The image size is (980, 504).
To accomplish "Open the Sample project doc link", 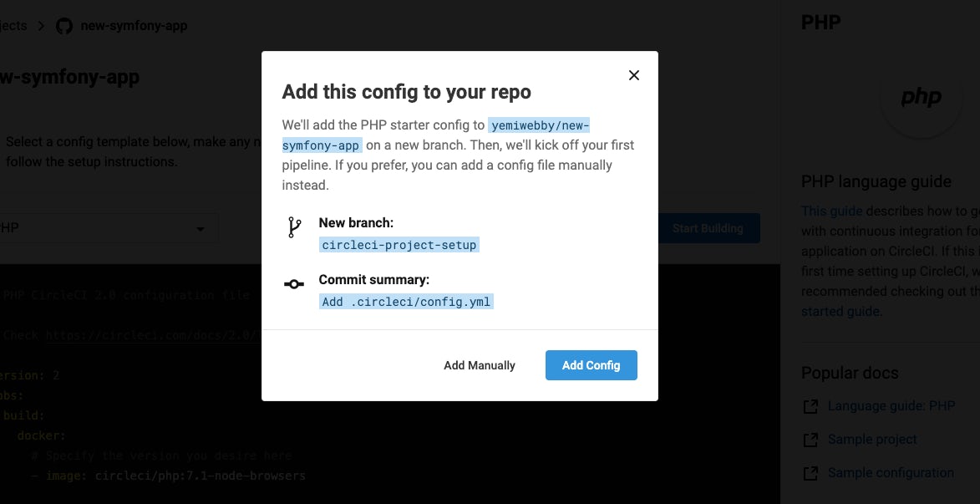I will click(872, 440).
